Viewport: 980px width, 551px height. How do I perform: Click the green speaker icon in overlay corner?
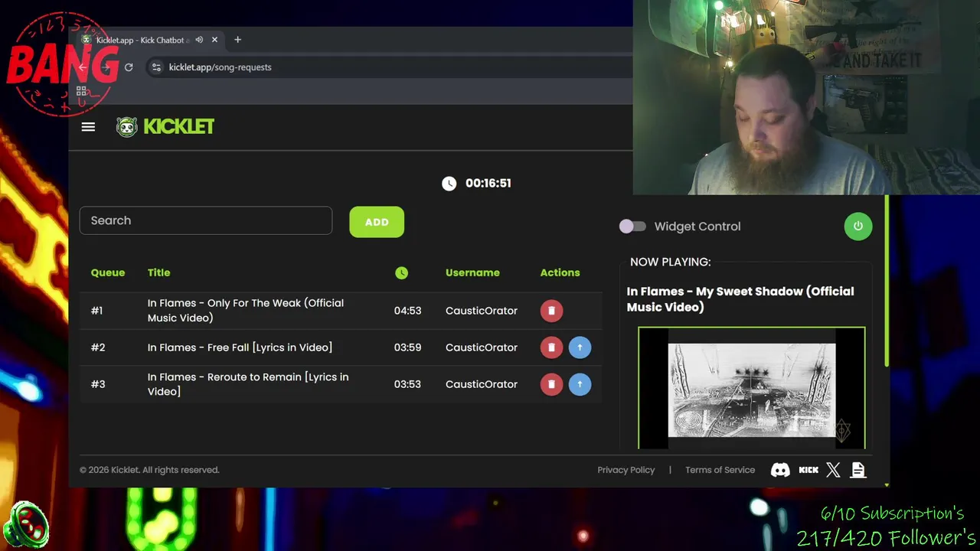coord(27,525)
